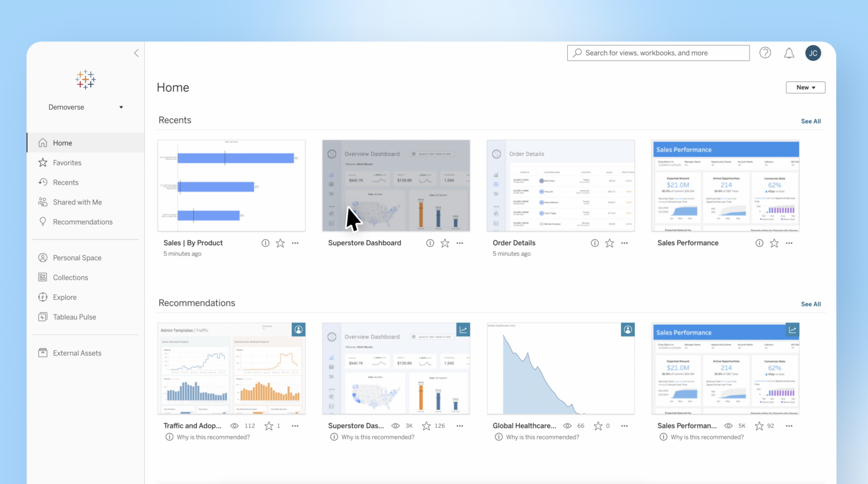The image size is (868, 484).
Task: Click the JC user avatar
Action: pyautogui.click(x=813, y=53)
